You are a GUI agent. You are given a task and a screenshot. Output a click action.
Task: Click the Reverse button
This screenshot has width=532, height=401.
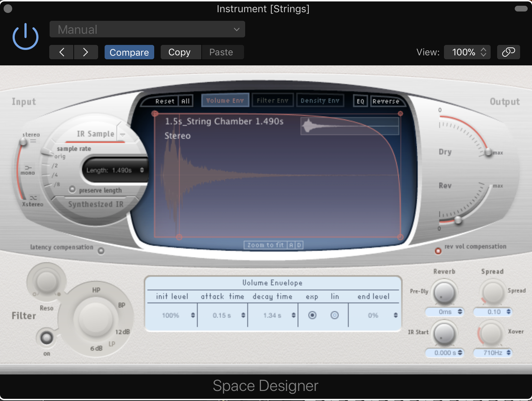pyautogui.click(x=386, y=101)
